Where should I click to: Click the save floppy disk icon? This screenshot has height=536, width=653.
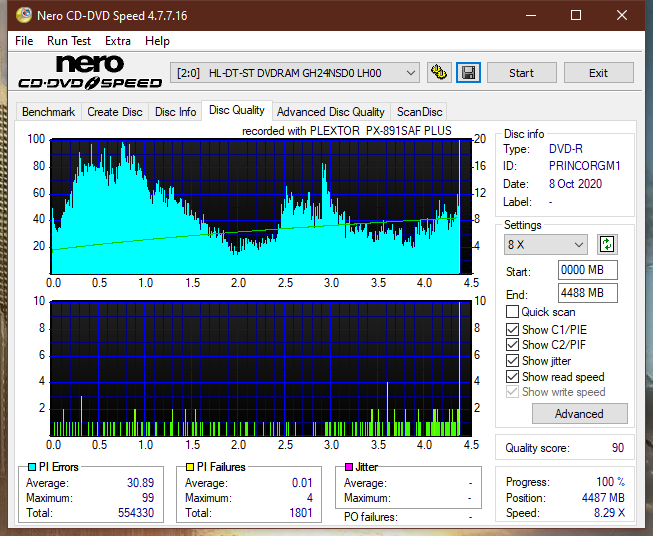click(468, 73)
